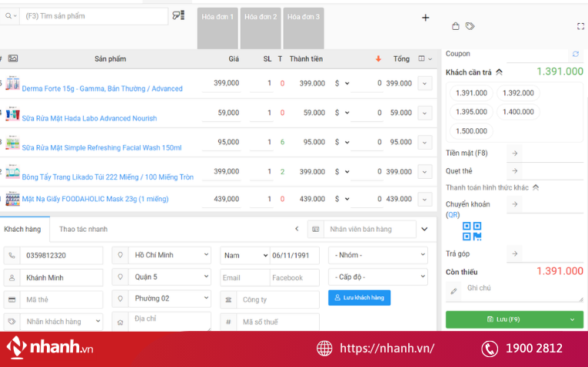Viewport: 588px width, 367px height.
Task: Switch to Hóa đơn 2 tab
Action: (261, 17)
